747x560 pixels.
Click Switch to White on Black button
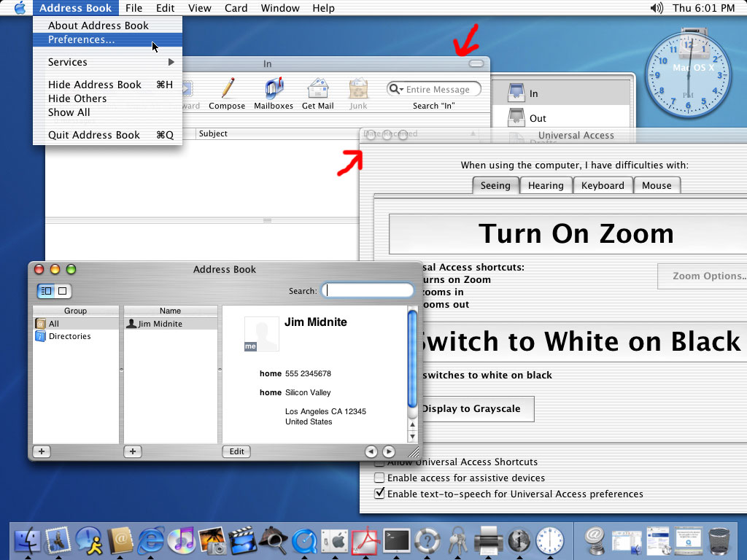[583, 341]
